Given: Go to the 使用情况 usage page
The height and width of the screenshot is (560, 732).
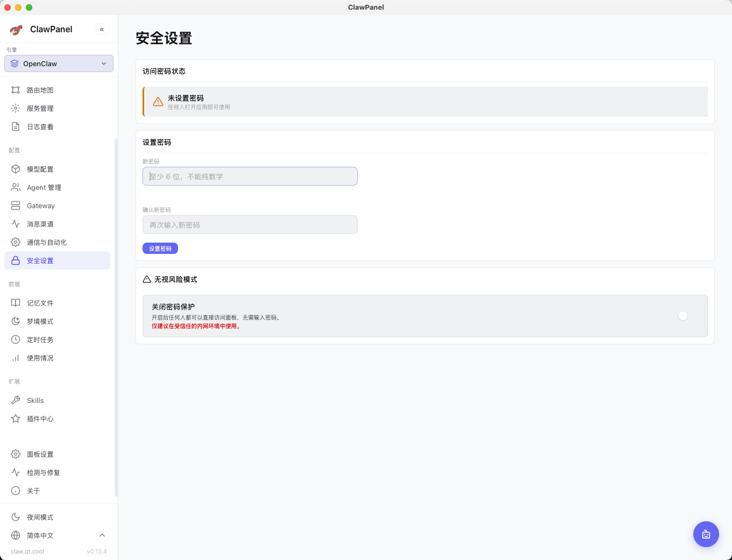Looking at the screenshot, I should 40,358.
